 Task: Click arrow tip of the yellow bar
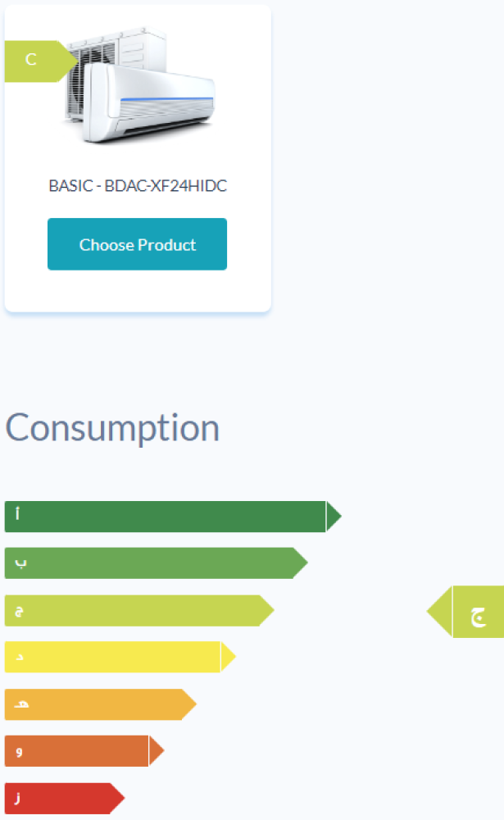[228, 658]
